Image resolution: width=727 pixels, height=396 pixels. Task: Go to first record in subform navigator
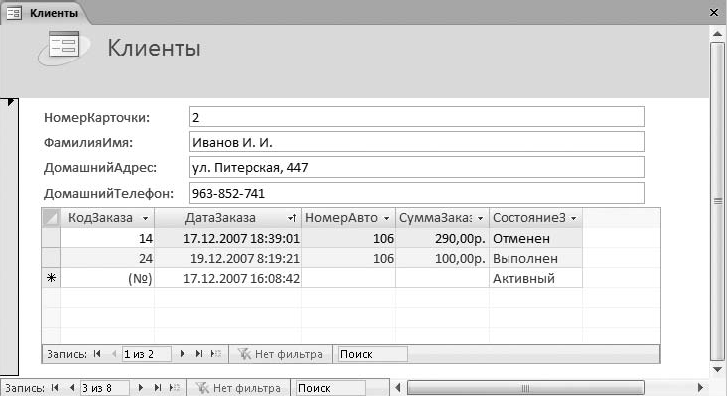tap(97, 354)
